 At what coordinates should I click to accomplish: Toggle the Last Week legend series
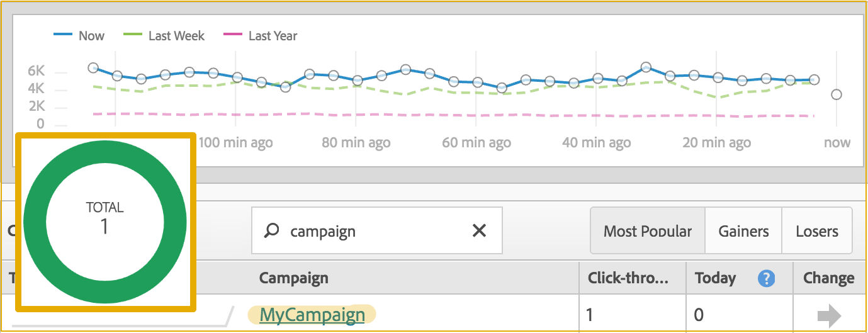coord(164,36)
